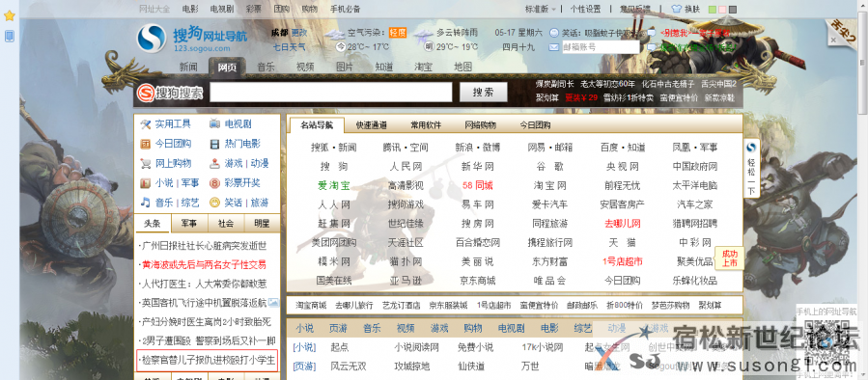Click the 小说 book icon
This screenshot has height=380, width=868.
click(x=146, y=182)
